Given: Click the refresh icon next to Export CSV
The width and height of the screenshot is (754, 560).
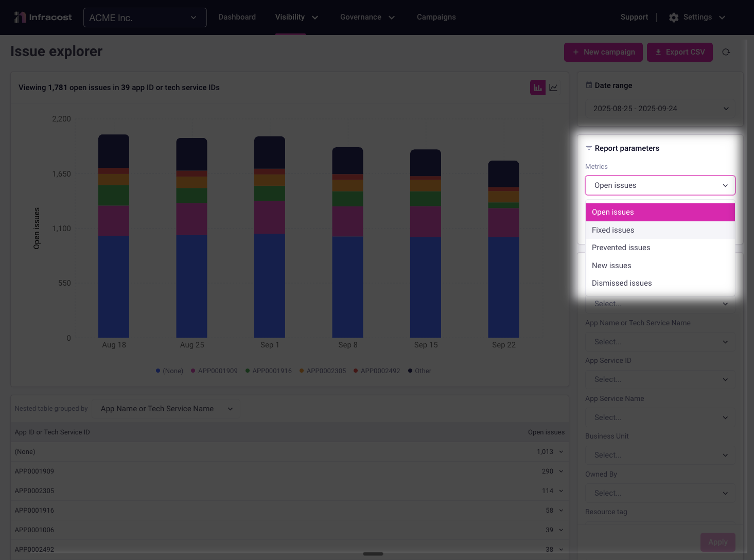Looking at the screenshot, I should [726, 52].
